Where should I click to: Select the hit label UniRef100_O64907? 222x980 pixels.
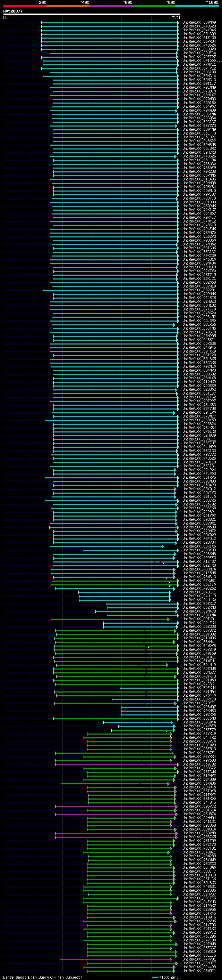(x=199, y=106)
